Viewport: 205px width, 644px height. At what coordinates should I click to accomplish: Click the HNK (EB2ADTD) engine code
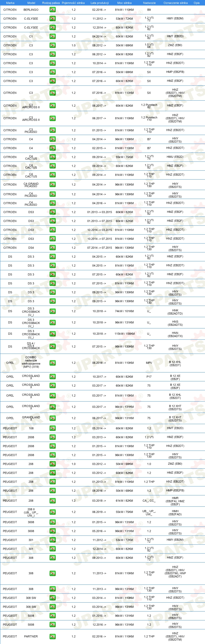(x=175, y=312)
